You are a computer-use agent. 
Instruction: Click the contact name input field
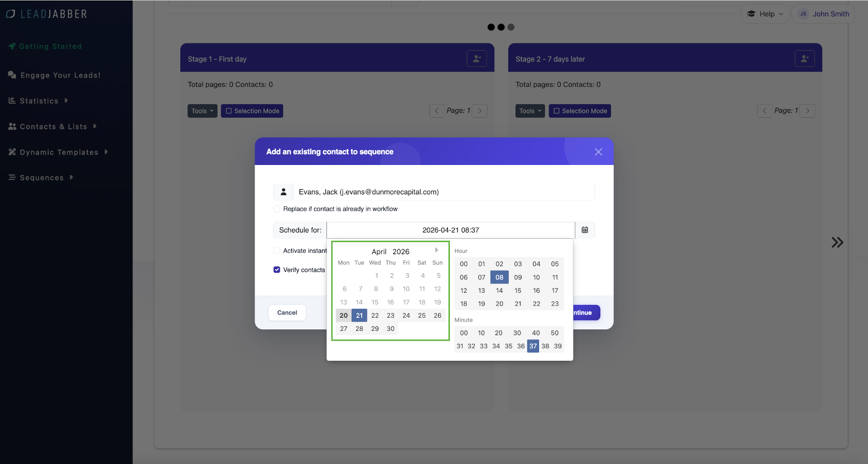coord(444,192)
